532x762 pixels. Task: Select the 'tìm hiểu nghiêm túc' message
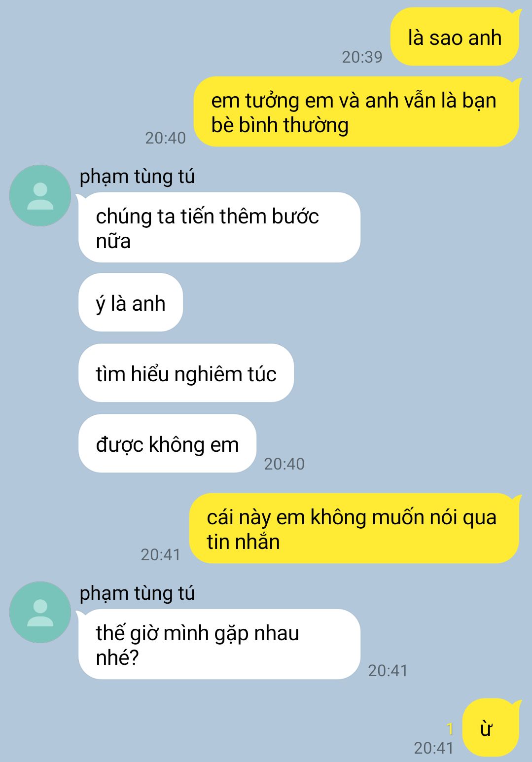(186, 373)
